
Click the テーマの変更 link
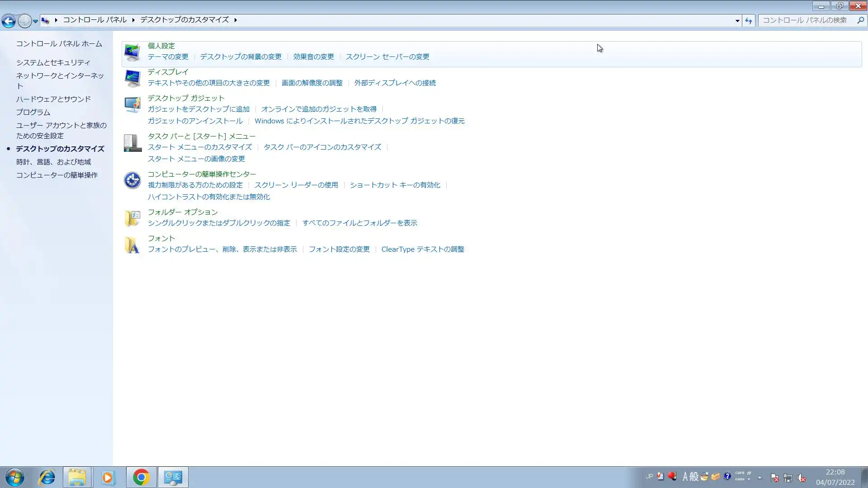[168, 57]
